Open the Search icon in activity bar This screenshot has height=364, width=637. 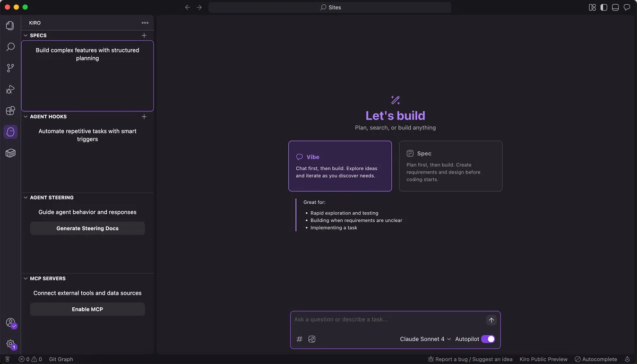click(x=10, y=47)
